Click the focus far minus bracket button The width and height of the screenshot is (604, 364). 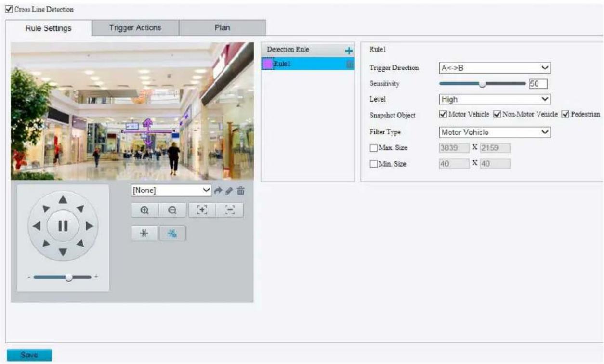click(230, 210)
